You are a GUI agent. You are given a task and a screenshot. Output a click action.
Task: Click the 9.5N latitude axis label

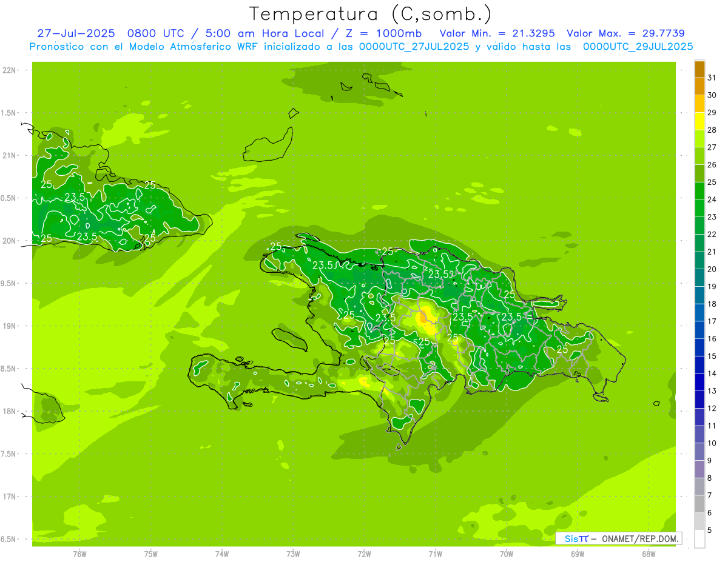[x=9, y=283]
